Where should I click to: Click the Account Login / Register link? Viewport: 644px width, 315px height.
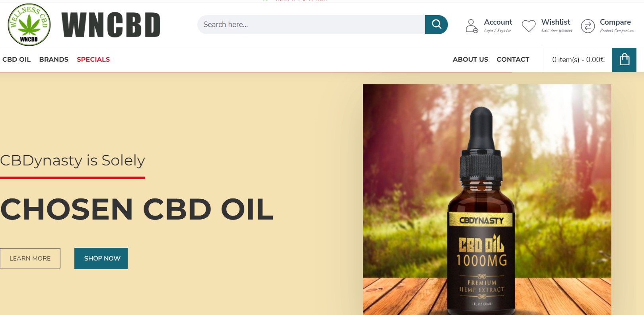[x=498, y=25]
